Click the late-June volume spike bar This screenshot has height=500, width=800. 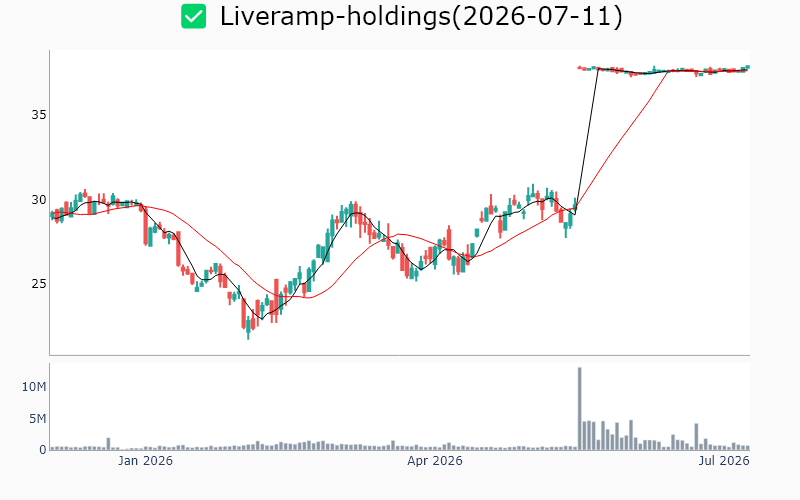(696, 436)
